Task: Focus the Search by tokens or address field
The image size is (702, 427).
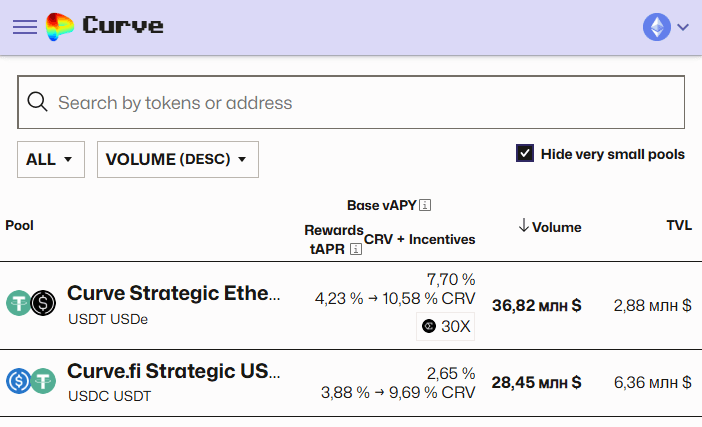Action: click(x=351, y=102)
